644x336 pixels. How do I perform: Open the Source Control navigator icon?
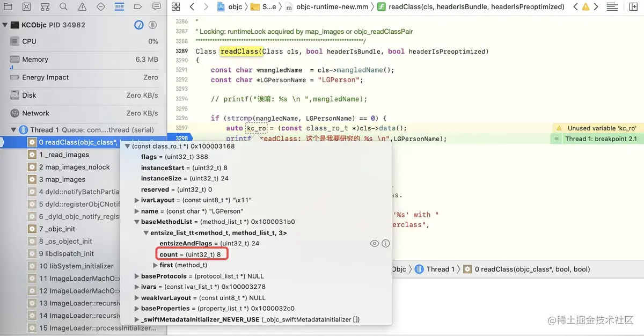26,7
